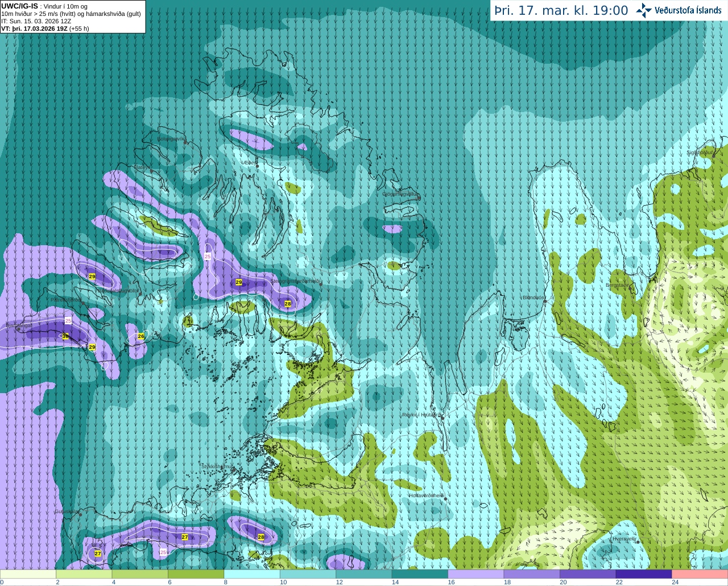Click the yellow '36' maximum gust marker
728x586 pixels.
coord(65,336)
